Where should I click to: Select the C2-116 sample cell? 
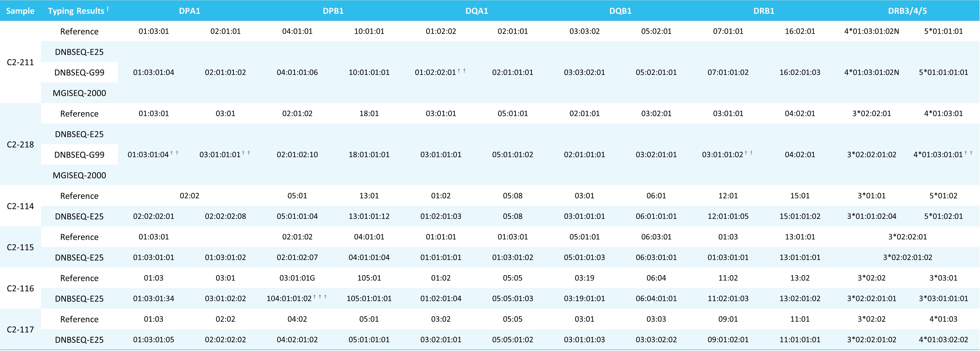20,288
